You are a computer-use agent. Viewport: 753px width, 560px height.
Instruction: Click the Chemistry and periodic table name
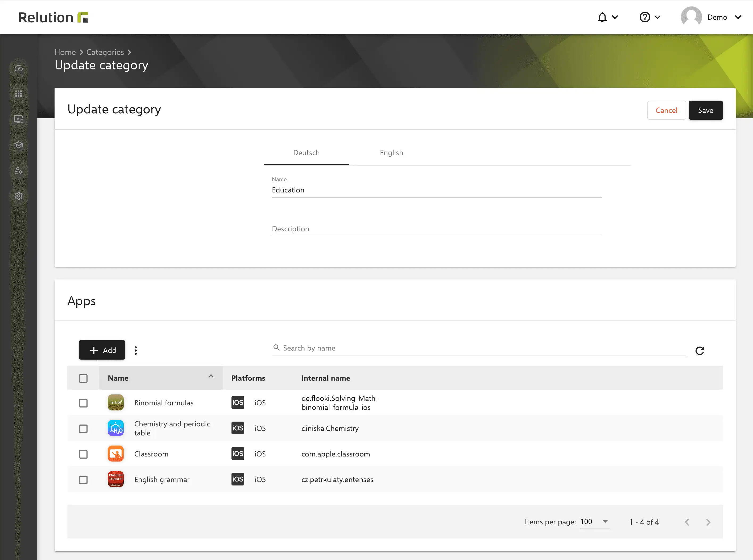(x=172, y=428)
